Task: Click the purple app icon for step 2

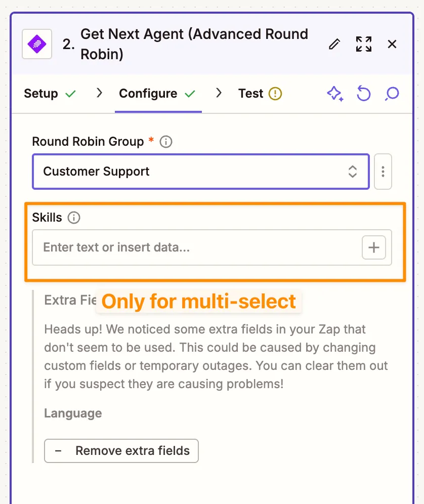Action: click(x=37, y=44)
